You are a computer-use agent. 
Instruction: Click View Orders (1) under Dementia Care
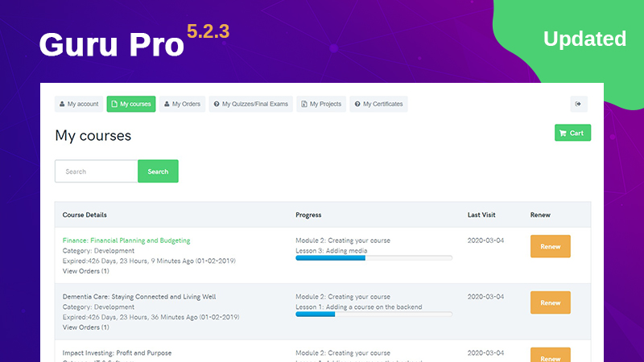[x=87, y=327]
